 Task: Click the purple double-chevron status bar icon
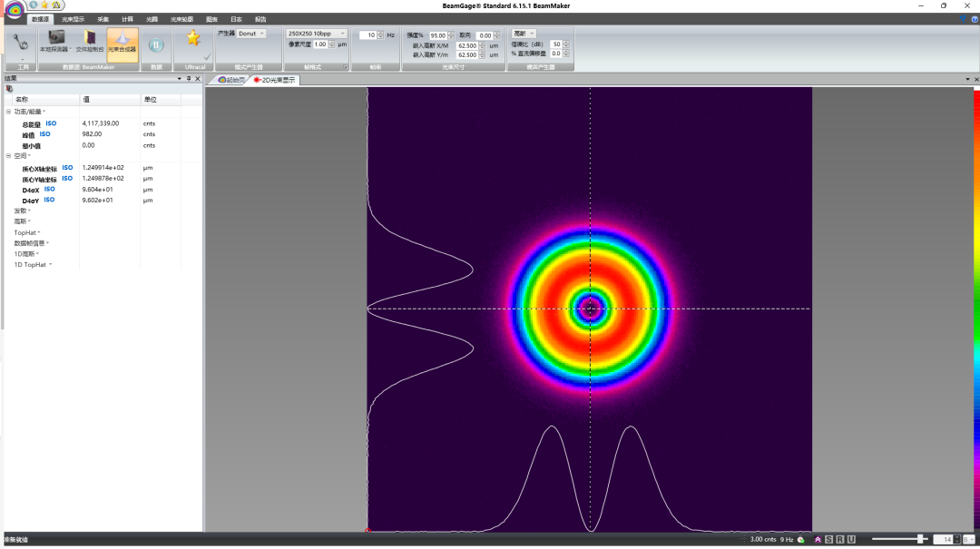pyautogui.click(x=818, y=539)
